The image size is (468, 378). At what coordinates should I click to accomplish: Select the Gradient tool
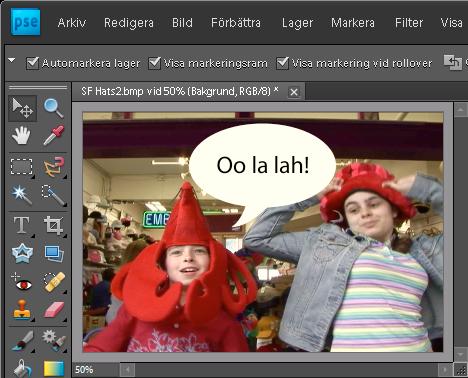tap(54, 369)
